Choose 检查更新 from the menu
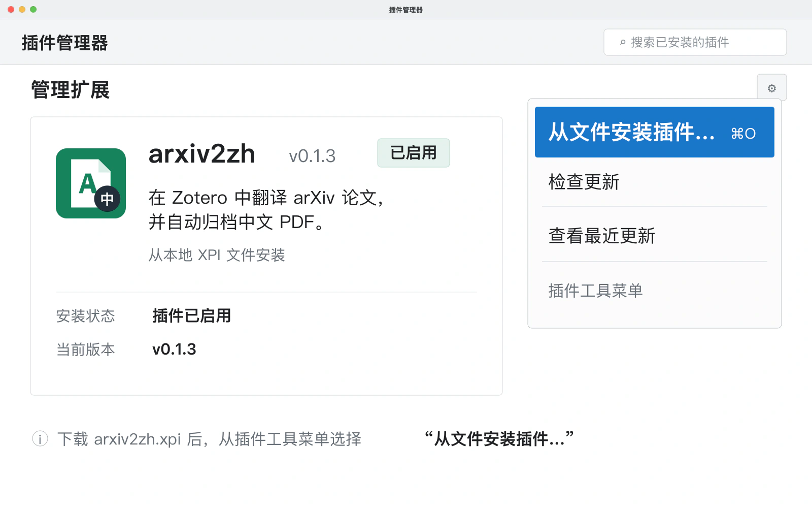Image resolution: width=812 pixels, height=508 pixels. (x=654, y=182)
